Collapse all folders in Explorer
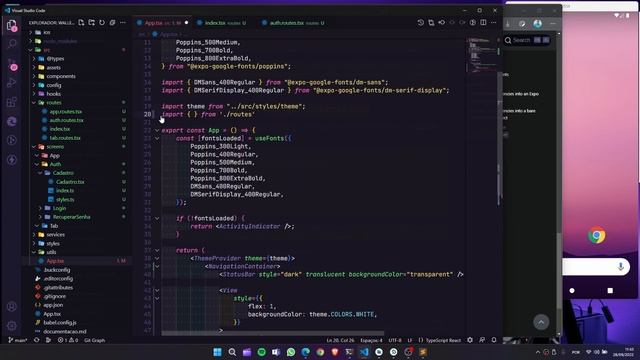The height and width of the screenshot is (360, 640). point(112,23)
